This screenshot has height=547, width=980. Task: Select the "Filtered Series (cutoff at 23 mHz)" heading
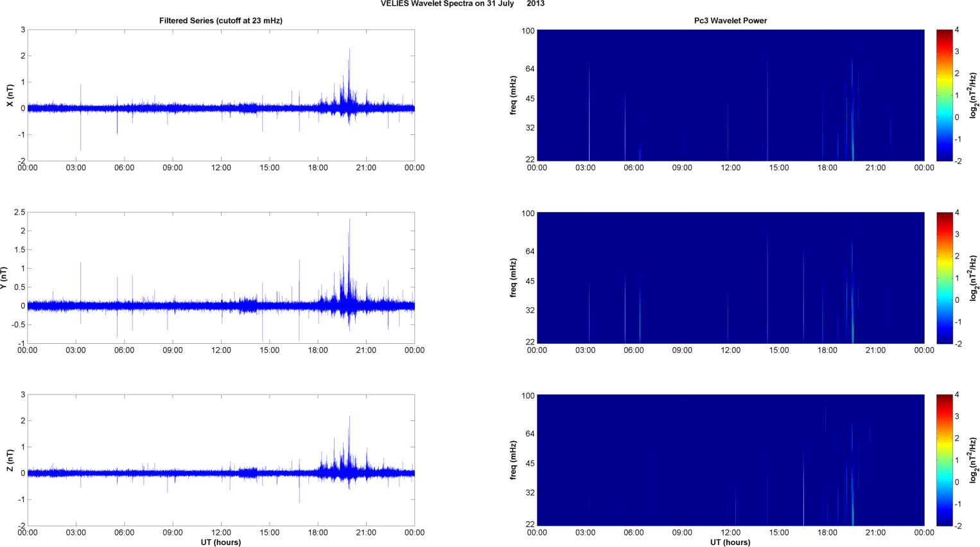221,21
